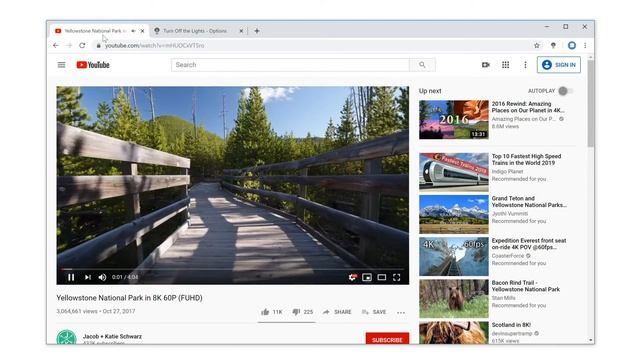Image resolution: width=640 pixels, height=360 pixels.
Task: Go back in browser history
Action: pos(56,45)
